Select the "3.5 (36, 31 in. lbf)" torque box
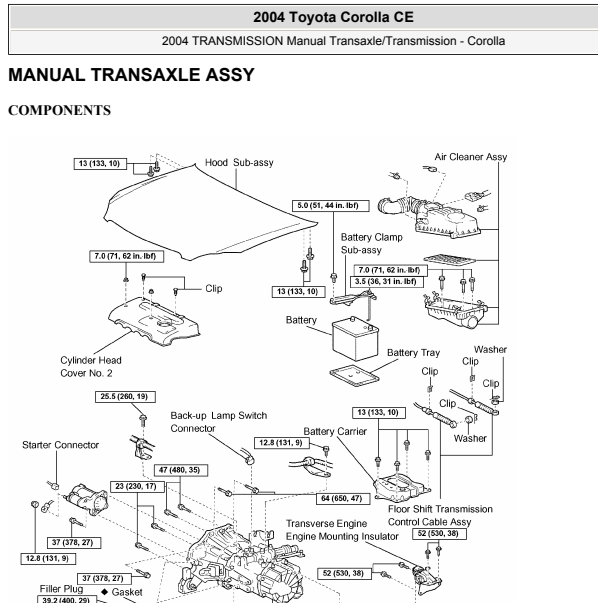Viewport: 598px width, 603px height. click(x=387, y=282)
